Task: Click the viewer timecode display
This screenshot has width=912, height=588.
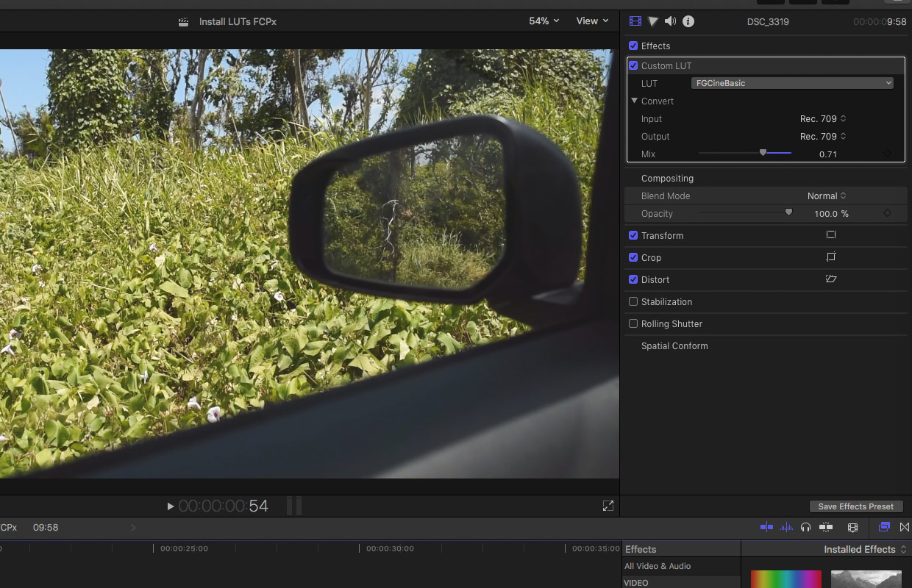Action: (224, 506)
